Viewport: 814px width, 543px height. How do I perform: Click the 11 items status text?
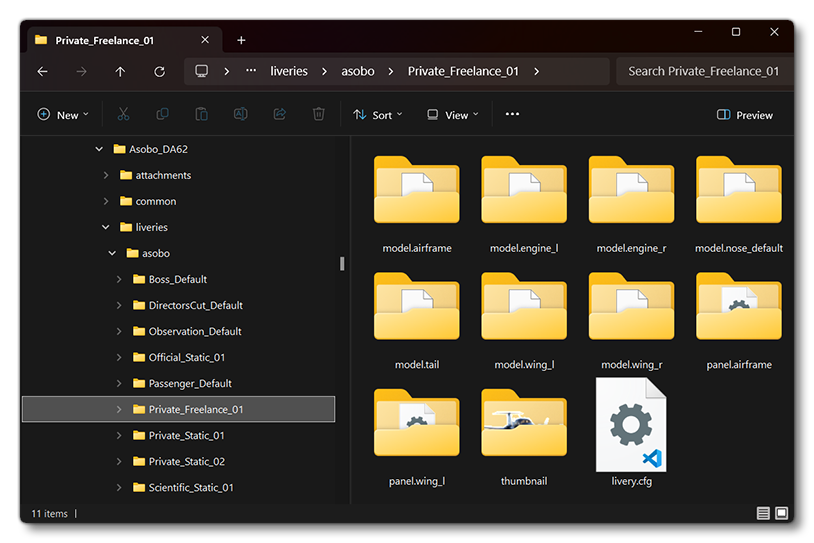(x=49, y=513)
